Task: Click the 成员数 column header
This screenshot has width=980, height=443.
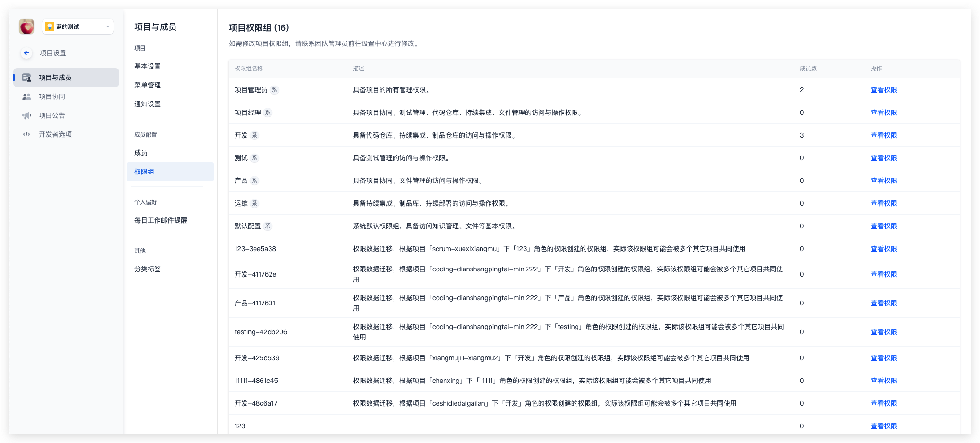Action: 808,69
